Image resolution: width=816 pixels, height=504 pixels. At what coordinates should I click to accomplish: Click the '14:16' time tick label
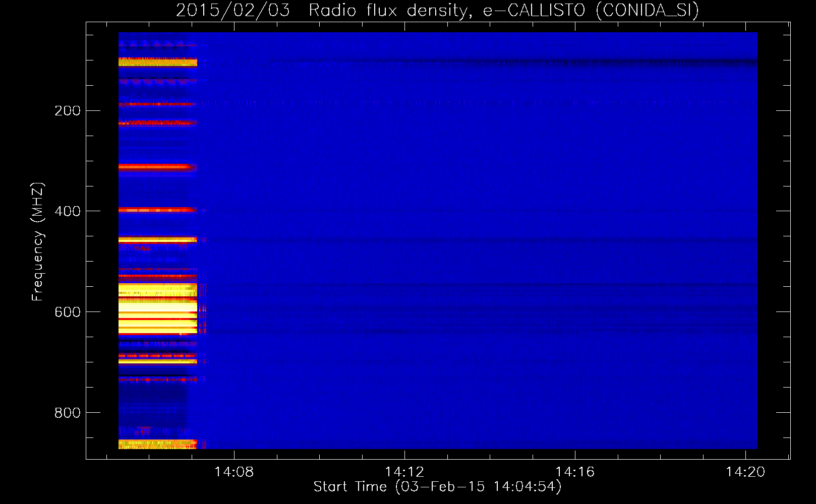(x=575, y=472)
